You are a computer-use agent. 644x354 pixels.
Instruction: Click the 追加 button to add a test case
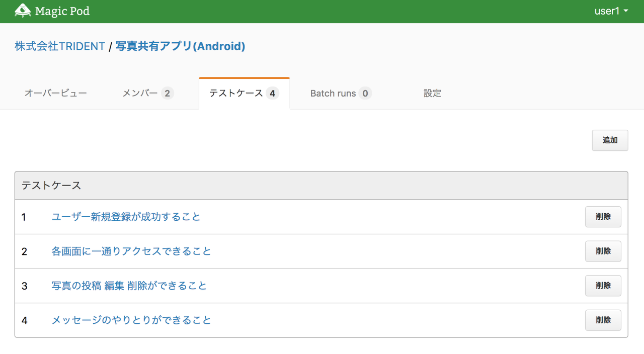[610, 140]
